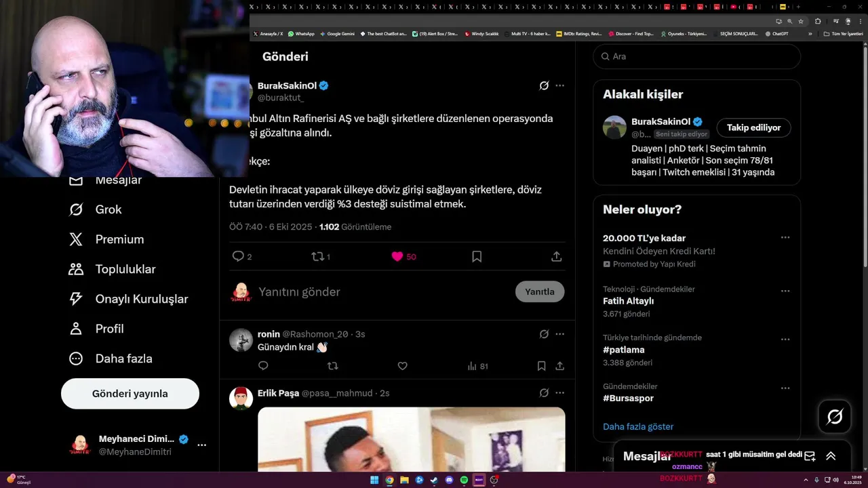
Task: View analytics of ronin's reply
Action: [x=477, y=366]
